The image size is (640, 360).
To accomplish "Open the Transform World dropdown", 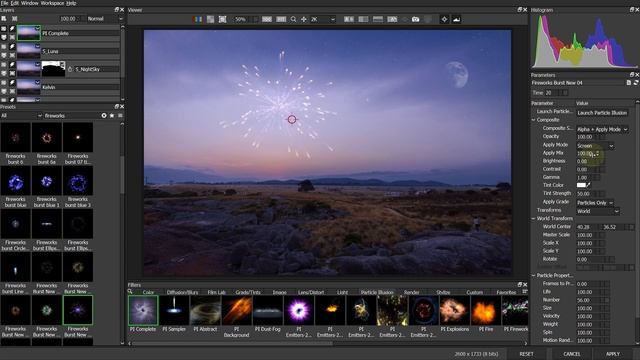I will tap(598, 211).
